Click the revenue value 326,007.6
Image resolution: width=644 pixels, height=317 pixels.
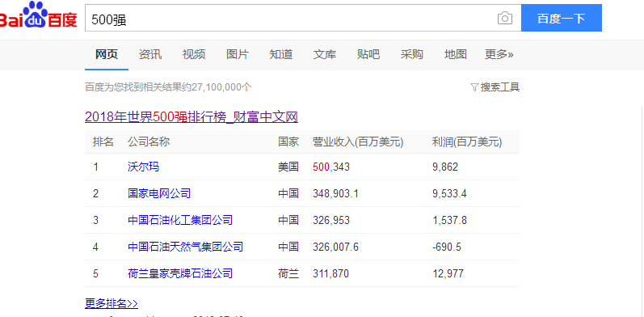point(335,247)
